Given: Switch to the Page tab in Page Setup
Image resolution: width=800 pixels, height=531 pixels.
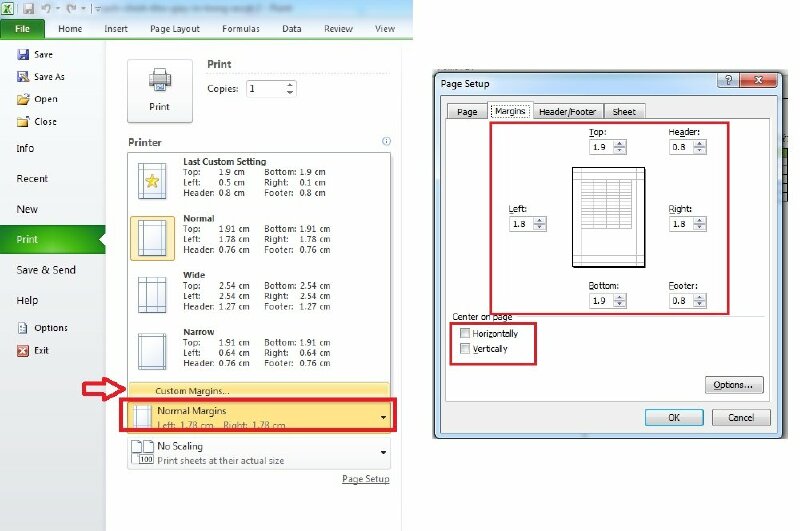Looking at the screenshot, I should point(467,112).
